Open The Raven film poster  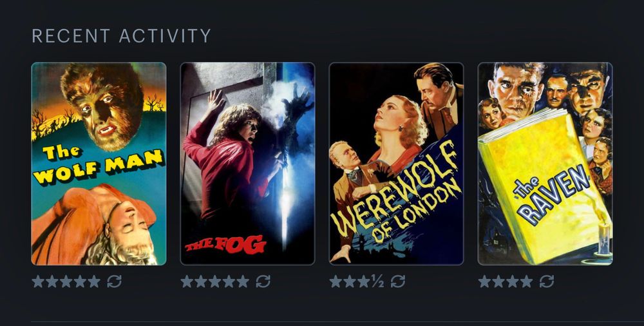545,164
